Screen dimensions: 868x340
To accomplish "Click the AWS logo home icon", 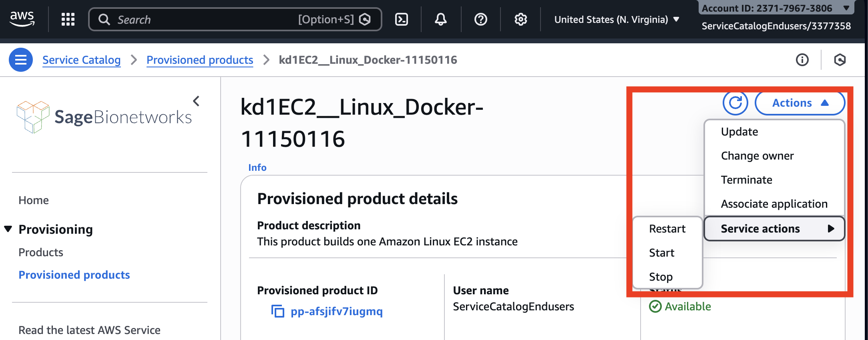I will (x=22, y=19).
